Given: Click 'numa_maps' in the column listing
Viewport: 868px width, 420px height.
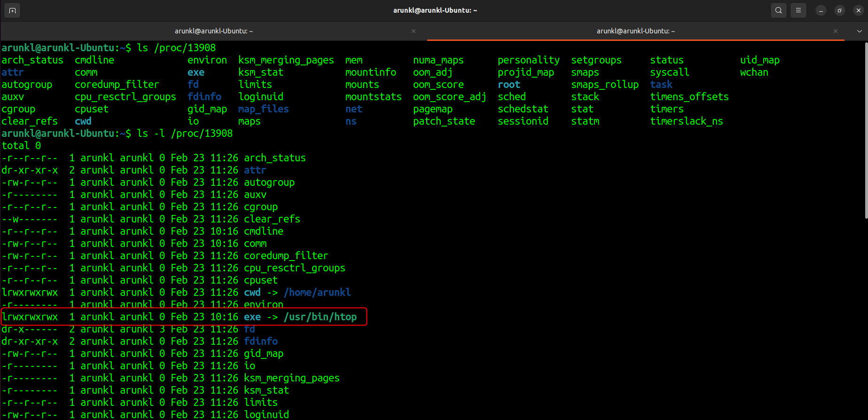Looking at the screenshot, I should (438, 60).
